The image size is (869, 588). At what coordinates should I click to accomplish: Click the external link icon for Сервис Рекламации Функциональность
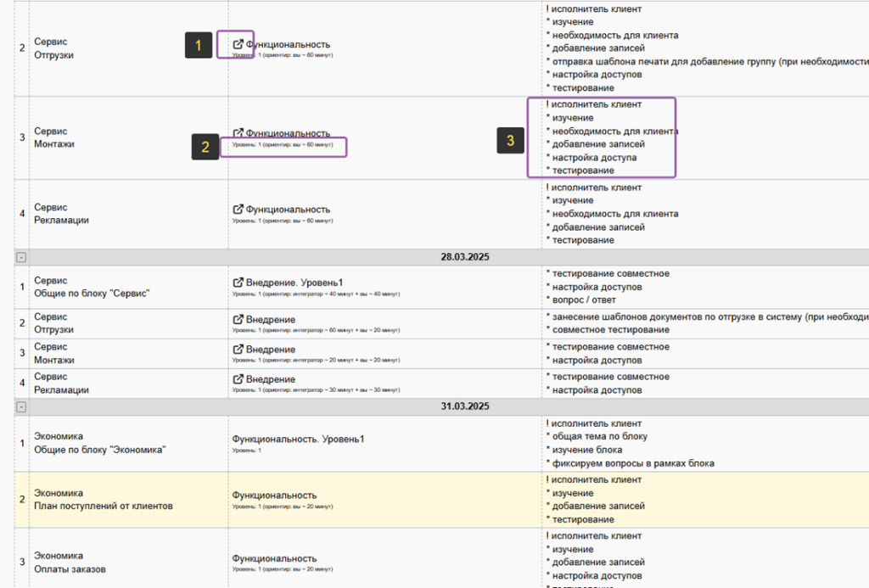[238, 209]
